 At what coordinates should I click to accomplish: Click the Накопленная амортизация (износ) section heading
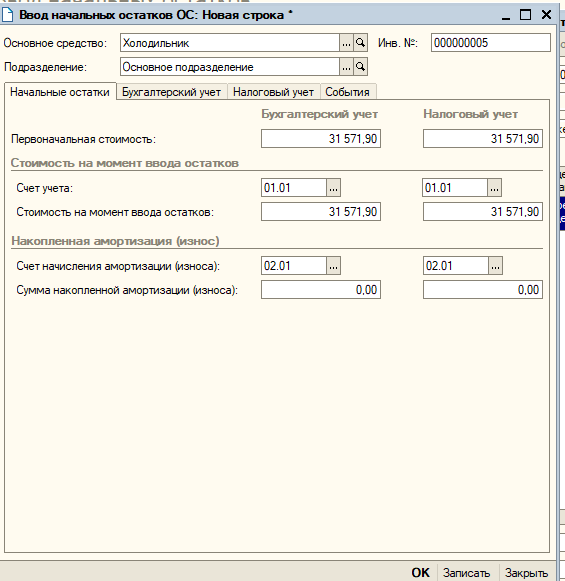pos(115,241)
